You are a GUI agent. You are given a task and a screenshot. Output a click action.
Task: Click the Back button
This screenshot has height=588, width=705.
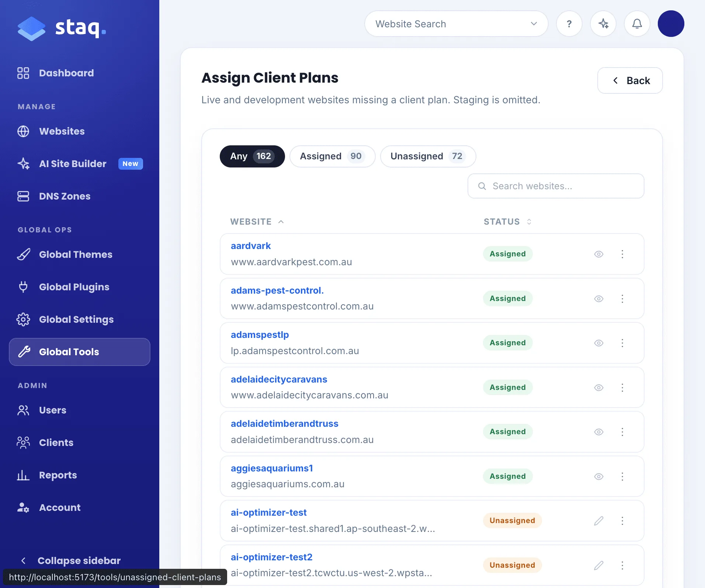click(630, 80)
